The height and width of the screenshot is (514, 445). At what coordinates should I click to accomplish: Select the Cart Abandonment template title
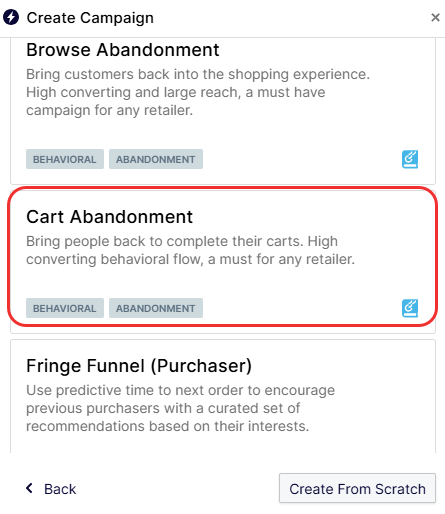pyautogui.click(x=109, y=217)
